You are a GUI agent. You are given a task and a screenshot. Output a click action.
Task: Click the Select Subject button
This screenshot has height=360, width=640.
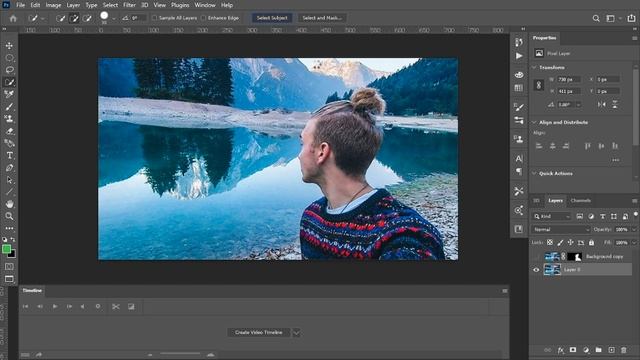click(x=272, y=18)
